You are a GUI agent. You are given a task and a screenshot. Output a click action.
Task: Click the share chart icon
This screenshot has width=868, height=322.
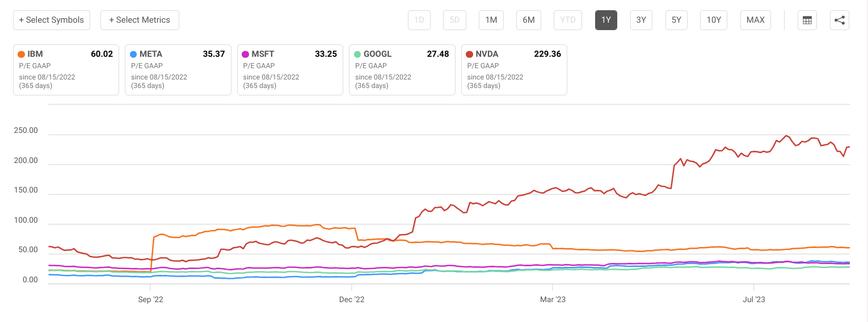840,20
